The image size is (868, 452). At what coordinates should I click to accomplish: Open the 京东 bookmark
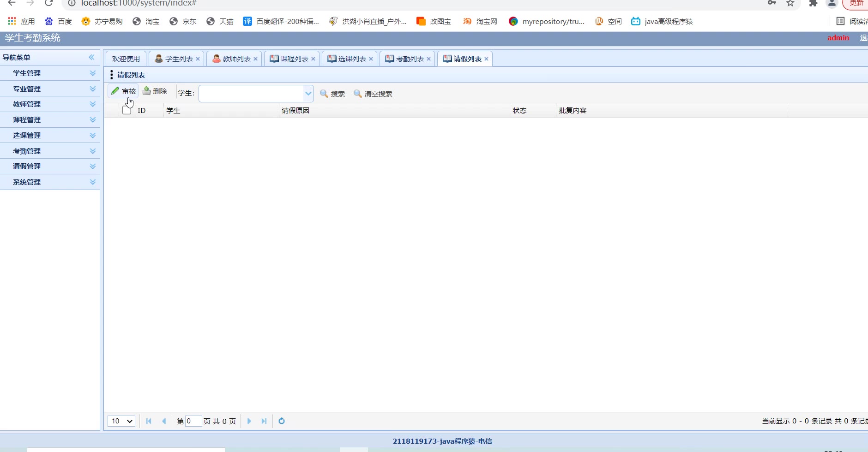[x=183, y=21]
